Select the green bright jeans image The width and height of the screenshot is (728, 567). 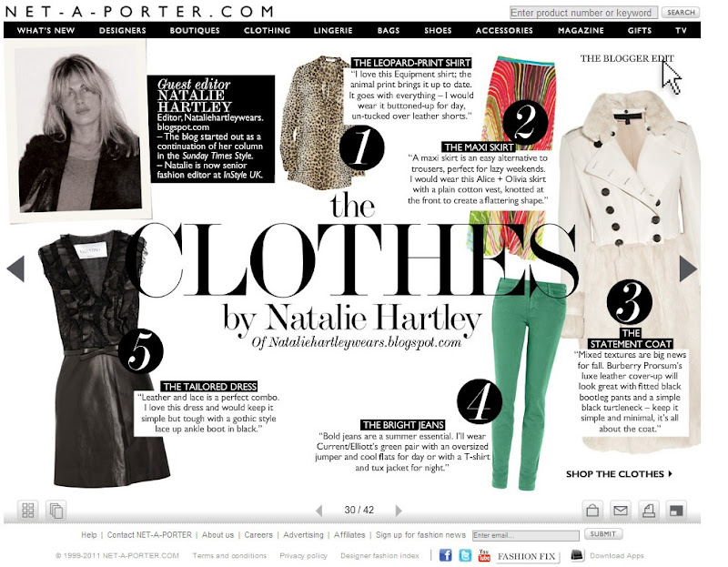point(526,385)
